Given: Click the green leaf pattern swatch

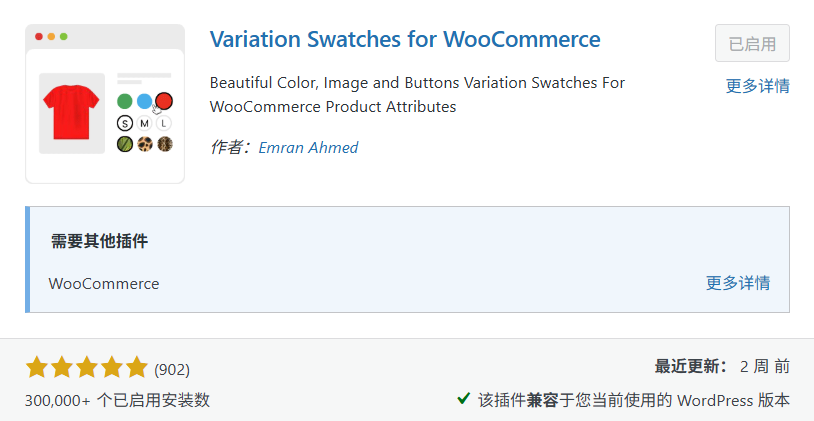Looking at the screenshot, I should tap(125, 144).
